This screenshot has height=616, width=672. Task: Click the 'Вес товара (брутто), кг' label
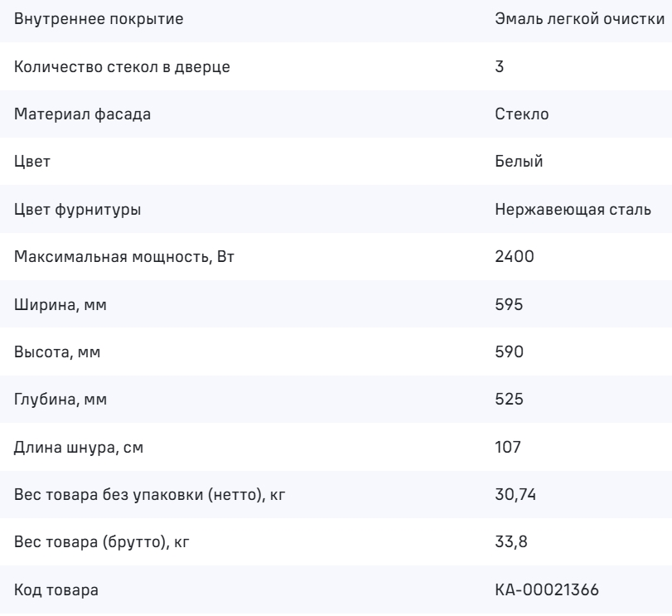point(108,545)
